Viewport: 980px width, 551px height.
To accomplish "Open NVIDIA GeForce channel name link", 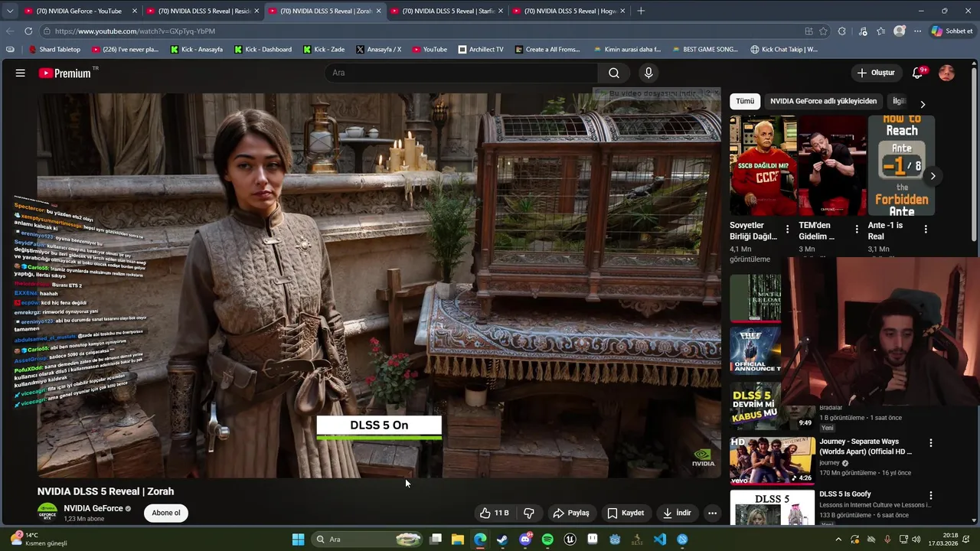I will click(x=93, y=508).
